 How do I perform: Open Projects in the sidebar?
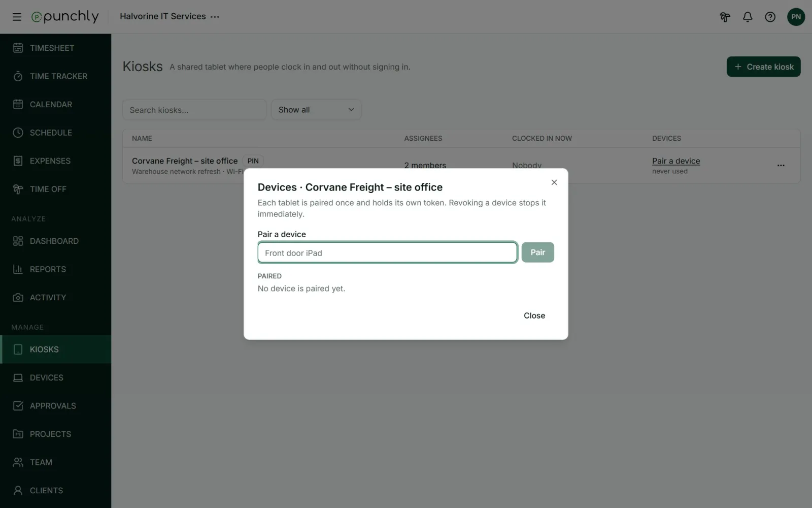click(55, 434)
